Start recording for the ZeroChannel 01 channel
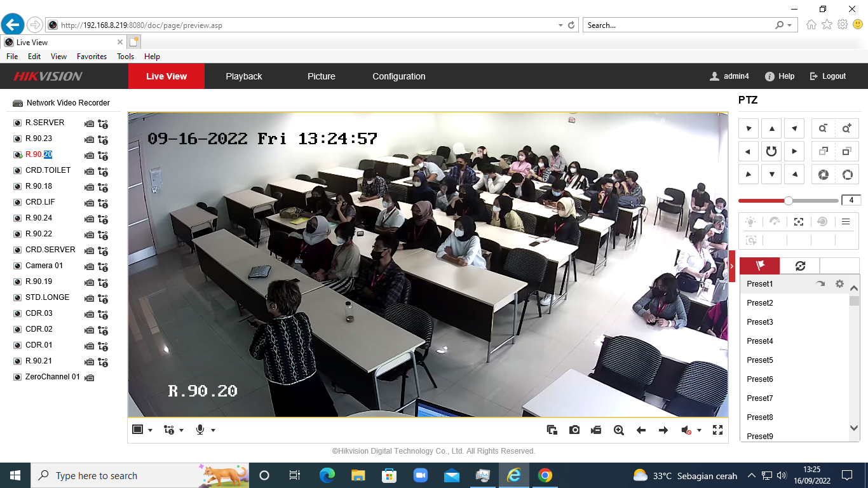 point(90,378)
